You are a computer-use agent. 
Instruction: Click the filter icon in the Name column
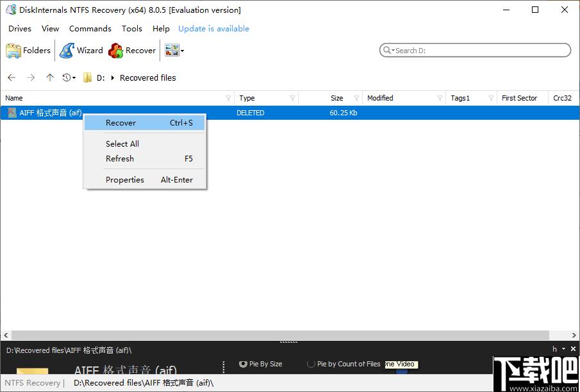[x=228, y=98]
